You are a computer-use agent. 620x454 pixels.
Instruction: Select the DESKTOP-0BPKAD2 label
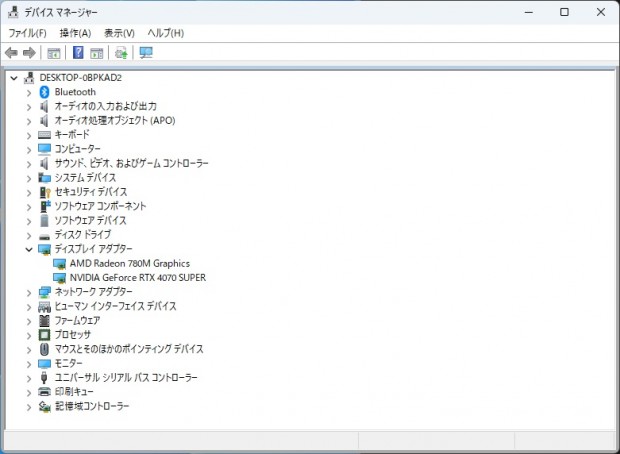coord(81,78)
